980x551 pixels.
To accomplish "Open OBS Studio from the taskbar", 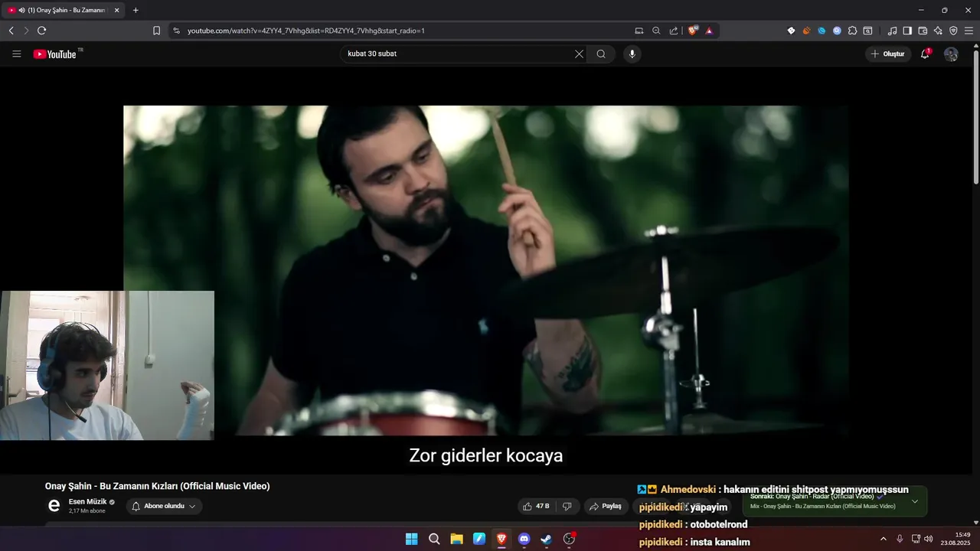I will point(569,539).
